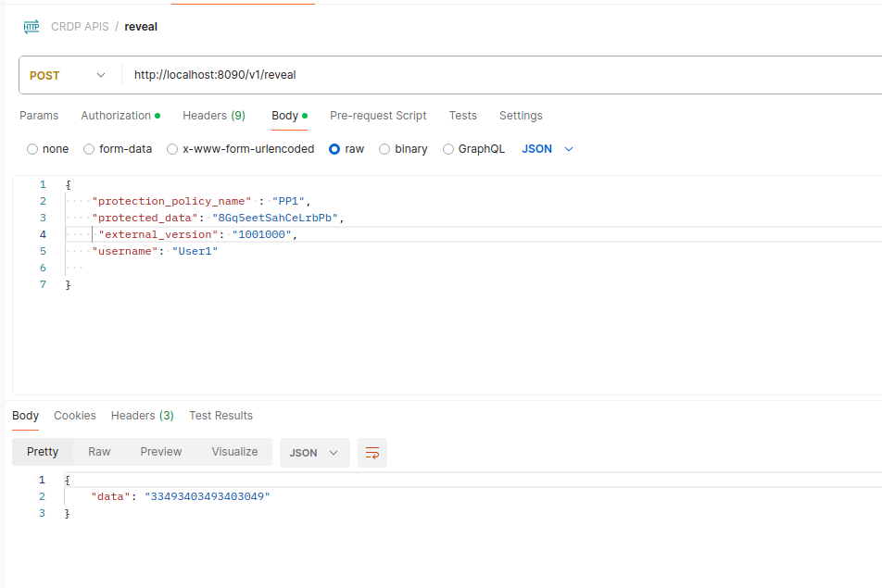Open the JSON language selector in request body
The image size is (882, 588).
[x=547, y=148]
